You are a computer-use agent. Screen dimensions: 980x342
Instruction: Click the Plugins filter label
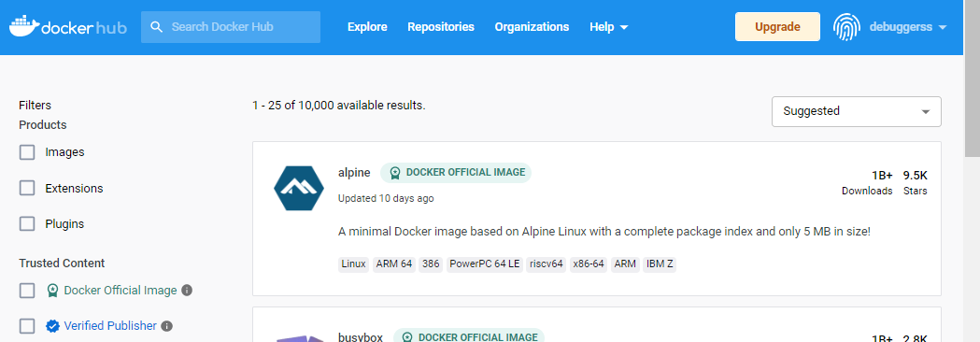(64, 224)
